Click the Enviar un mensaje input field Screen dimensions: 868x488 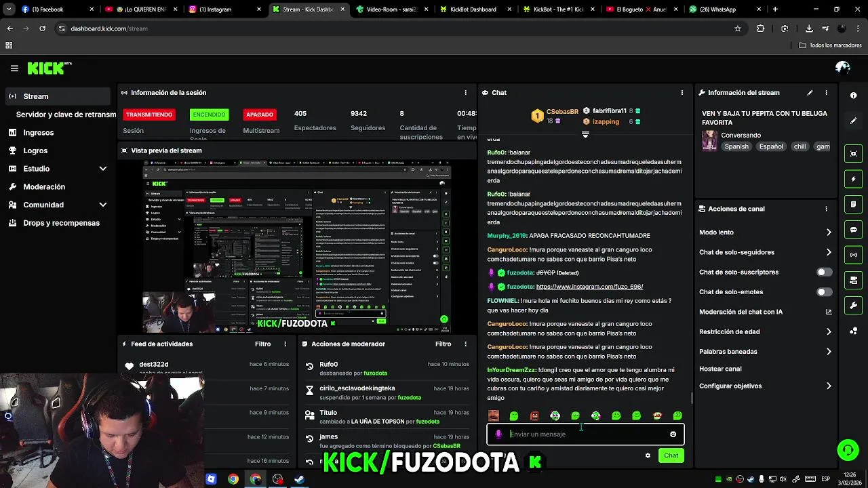point(585,434)
